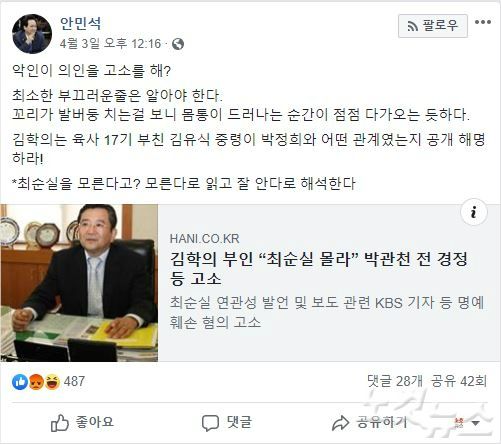Image resolution: width=501 pixels, height=444 pixels.
Task: Like the post with 좋아요
Action: (82, 423)
